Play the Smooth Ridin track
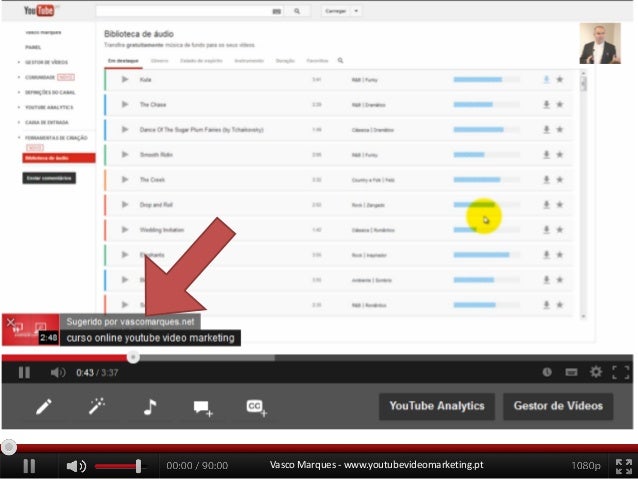 click(125, 155)
